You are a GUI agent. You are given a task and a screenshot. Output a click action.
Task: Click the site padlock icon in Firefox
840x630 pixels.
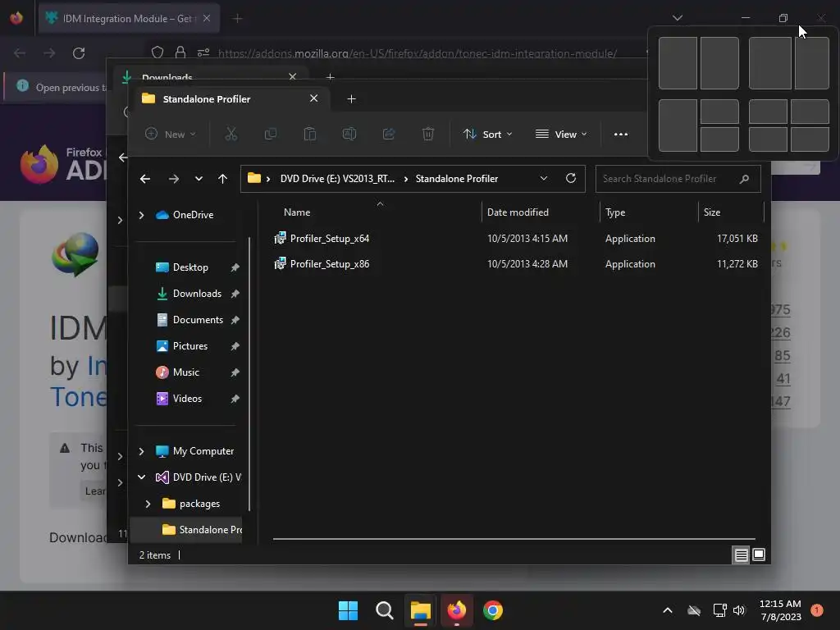[180, 52]
